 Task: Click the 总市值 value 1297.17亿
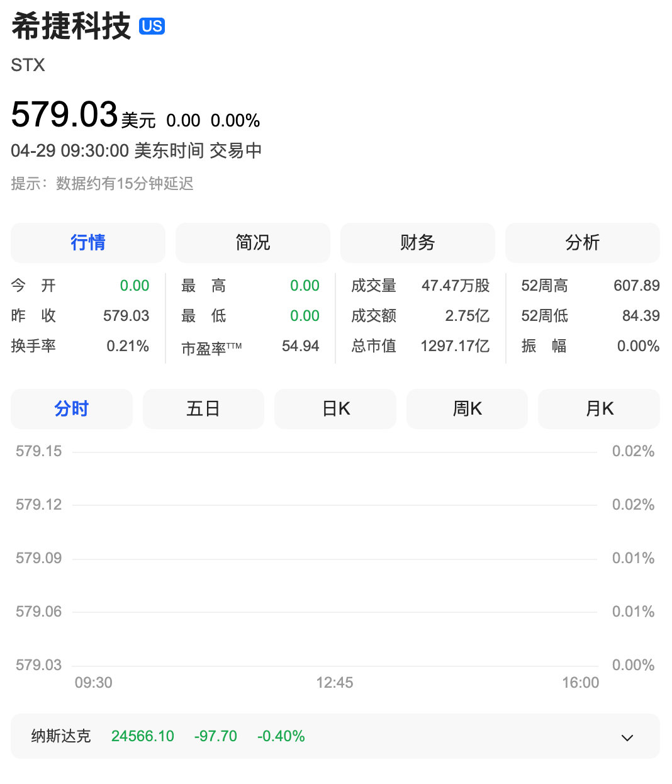coord(456,346)
